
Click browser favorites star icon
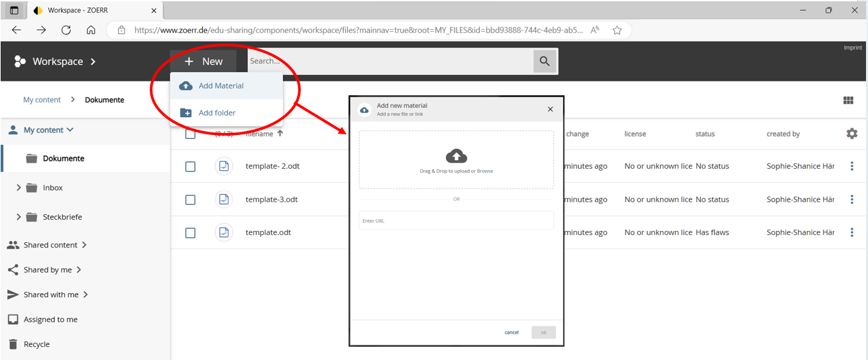[617, 30]
